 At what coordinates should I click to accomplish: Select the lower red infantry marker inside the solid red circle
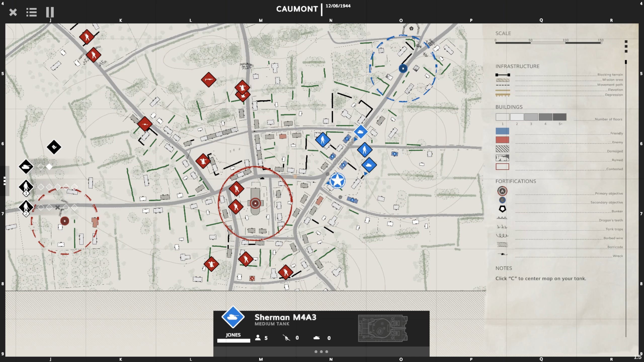pyautogui.click(x=236, y=207)
